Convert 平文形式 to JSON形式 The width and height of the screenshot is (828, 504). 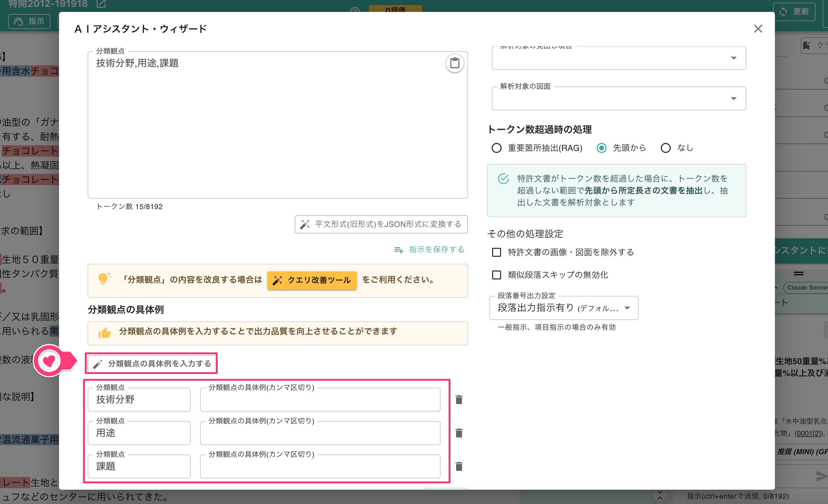click(x=381, y=225)
